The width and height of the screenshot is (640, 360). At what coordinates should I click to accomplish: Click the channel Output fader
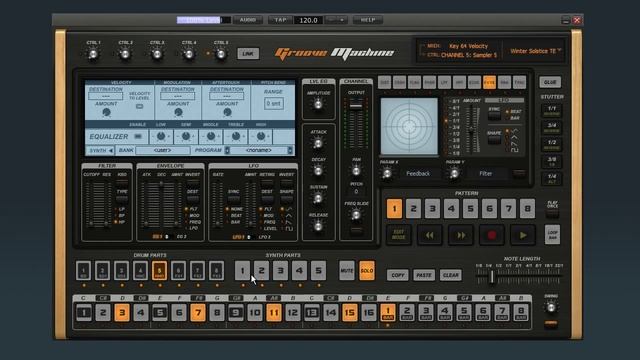pos(356,106)
